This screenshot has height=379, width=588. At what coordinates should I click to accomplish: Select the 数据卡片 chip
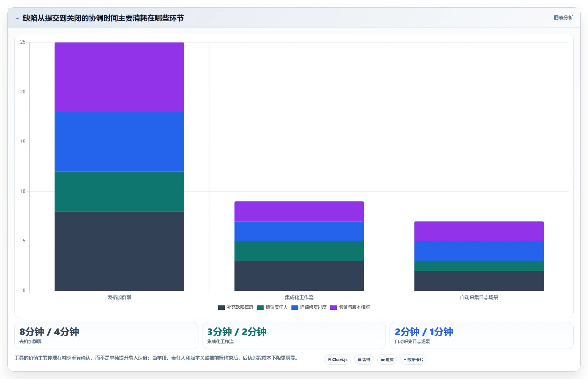[x=414, y=360]
